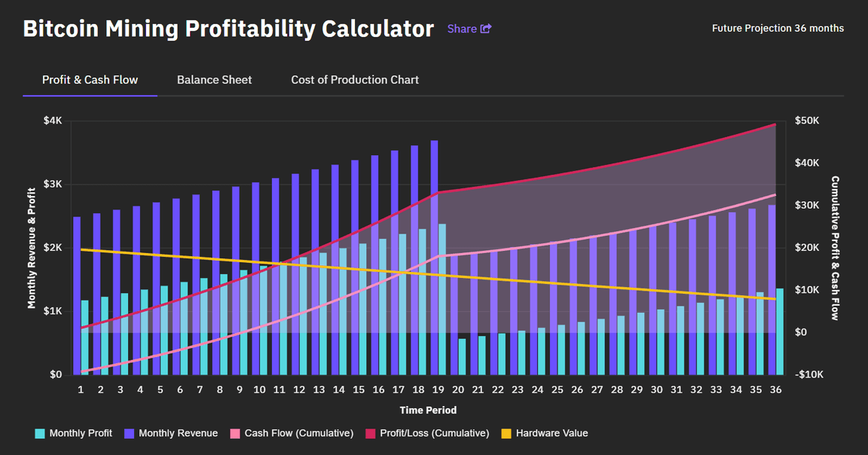Click the x-axis label for period 10
Image resolution: width=868 pixels, height=455 pixels.
click(x=259, y=389)
